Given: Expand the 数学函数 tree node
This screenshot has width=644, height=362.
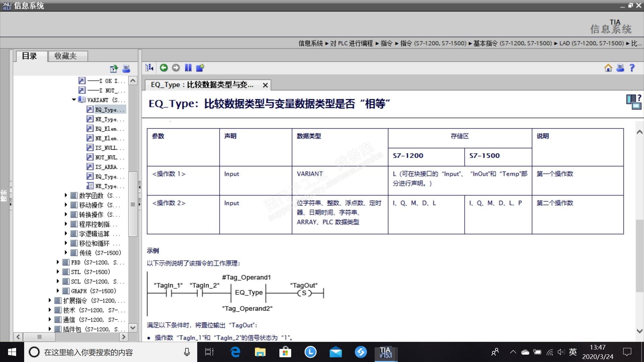Looking at the screenshot, I should tap(66, 195).
